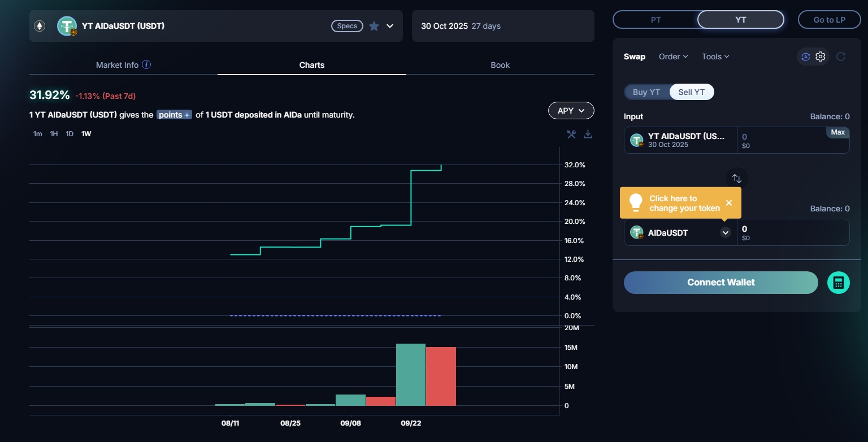Select Buy YT mode
Viewport: 868px width, 442px height.
coord(646,92)
